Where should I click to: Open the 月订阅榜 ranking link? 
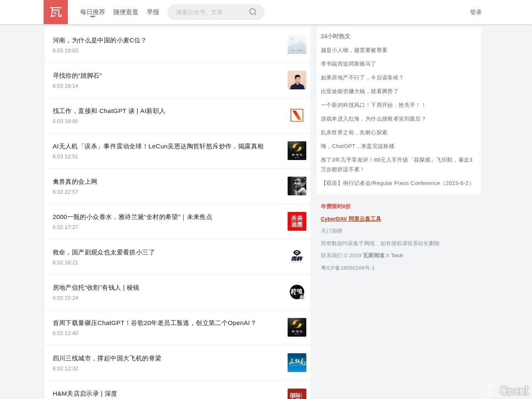point(331,231)
